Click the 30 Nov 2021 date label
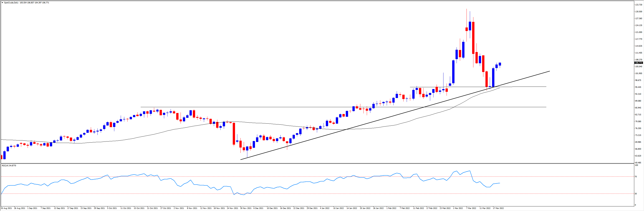 point(246,208)
